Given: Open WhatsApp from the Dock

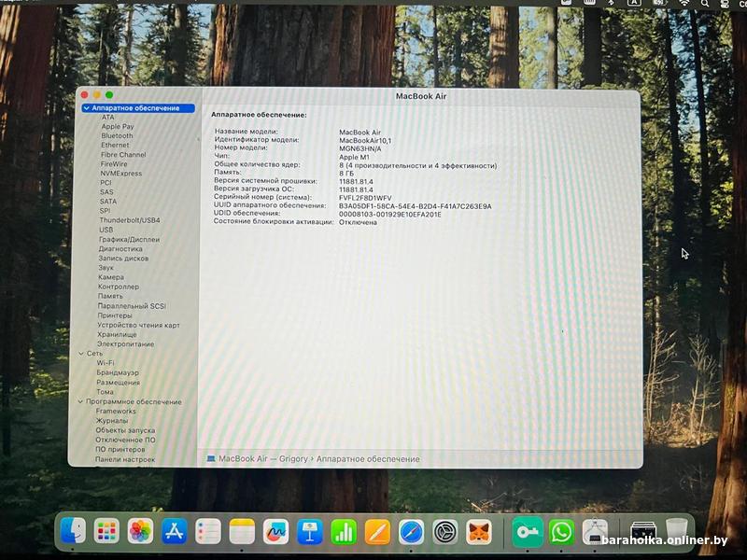Looking at the screenshot, I should click(x=562, y=531).
